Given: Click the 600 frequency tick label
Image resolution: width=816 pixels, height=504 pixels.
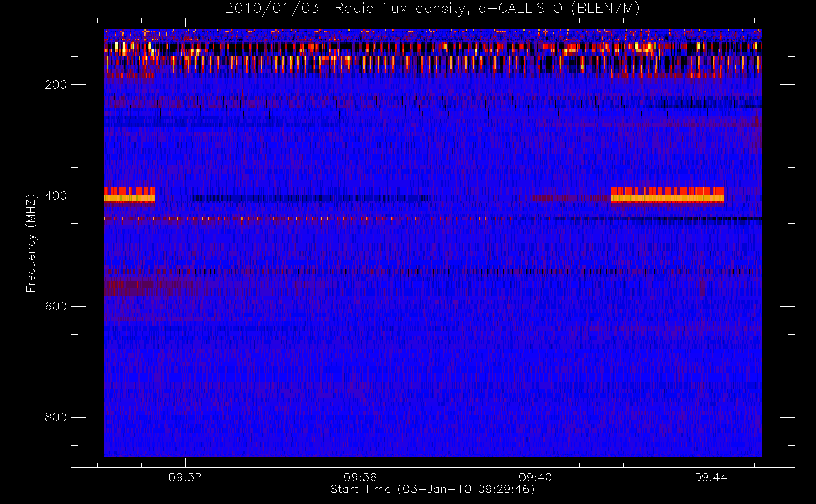Looking at the screenshot, I should coord(55,306).
